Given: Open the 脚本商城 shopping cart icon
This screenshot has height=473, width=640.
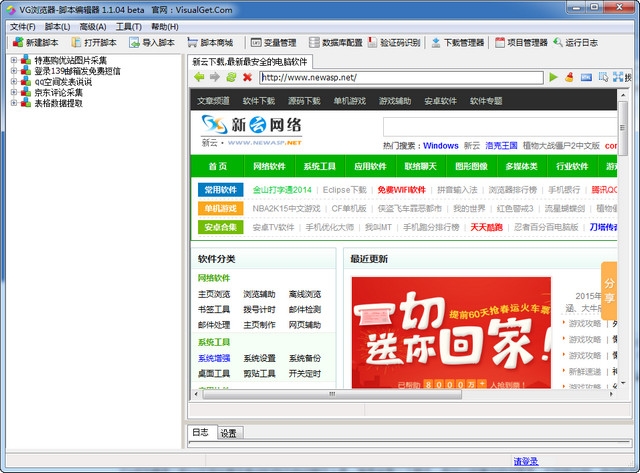Looking at the screenshot, I should (192, 42).
